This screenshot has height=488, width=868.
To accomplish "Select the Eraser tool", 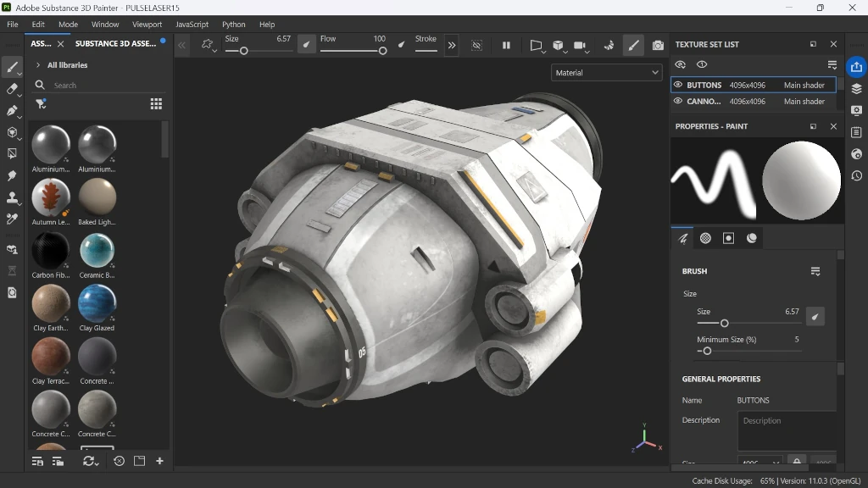I will [x=12, y=89].
